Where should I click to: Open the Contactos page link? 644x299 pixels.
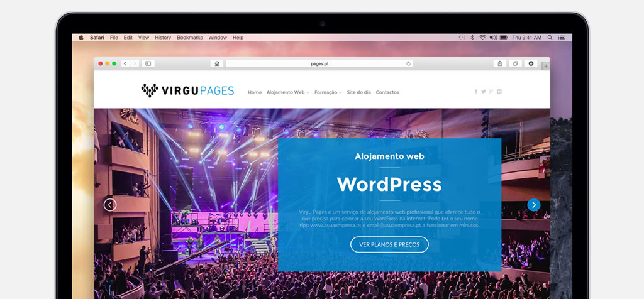(x=387, y=92)
